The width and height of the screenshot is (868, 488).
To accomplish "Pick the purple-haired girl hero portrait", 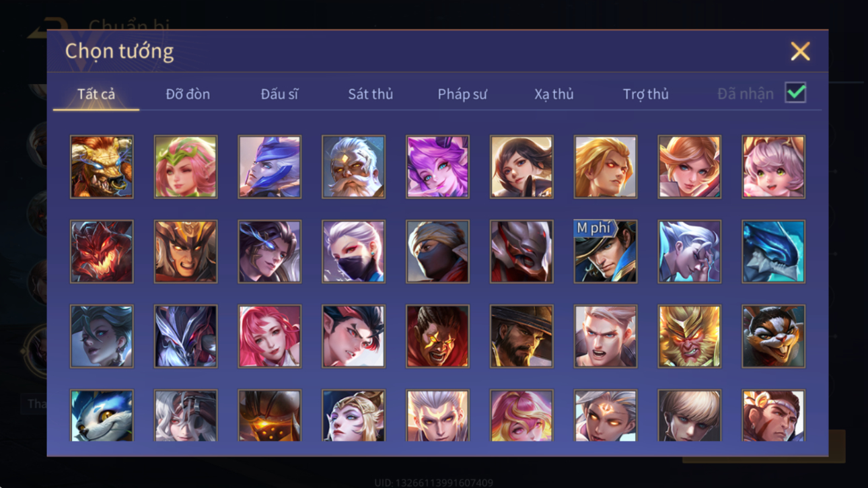I will pos(437,167).
